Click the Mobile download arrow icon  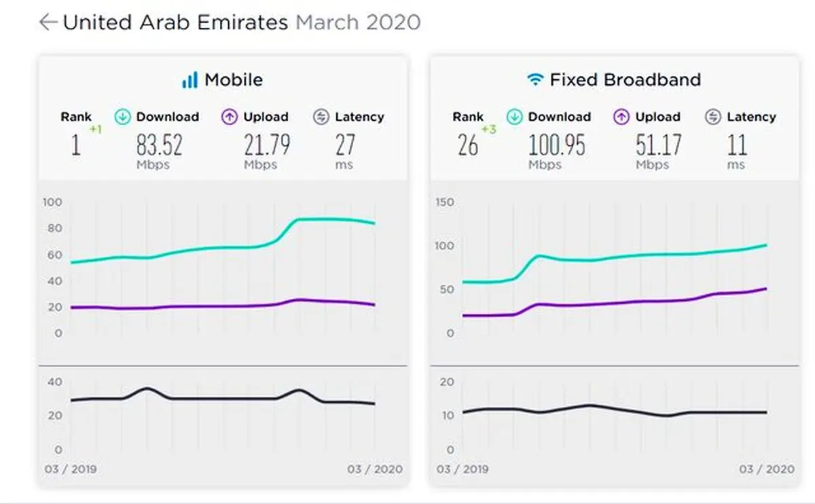[x=123, y=117]
